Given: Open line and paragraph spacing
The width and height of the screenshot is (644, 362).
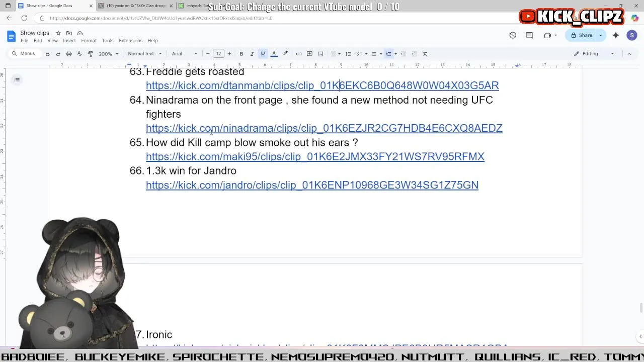Looking at the screenshot, I should tap(348, 54).
